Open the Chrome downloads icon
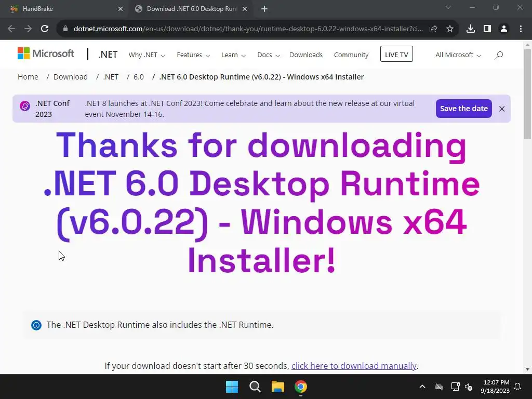This screenshot has height=399, width=532. click(471, 29)
